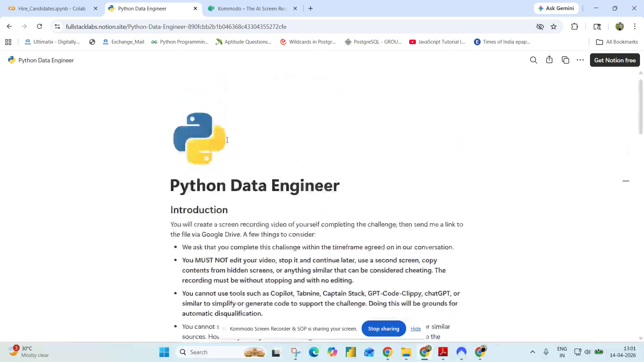Show hidden system tray icons

tap(532, 352)
